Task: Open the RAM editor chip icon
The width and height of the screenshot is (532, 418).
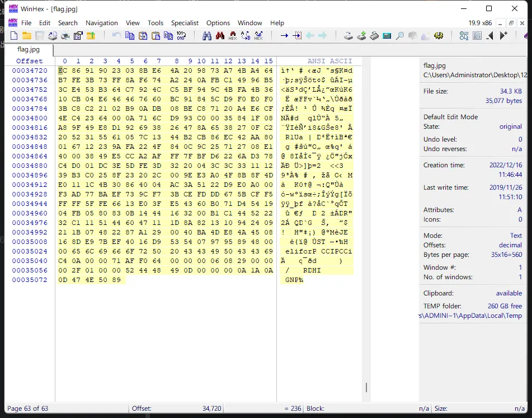Action: (374, 36)
